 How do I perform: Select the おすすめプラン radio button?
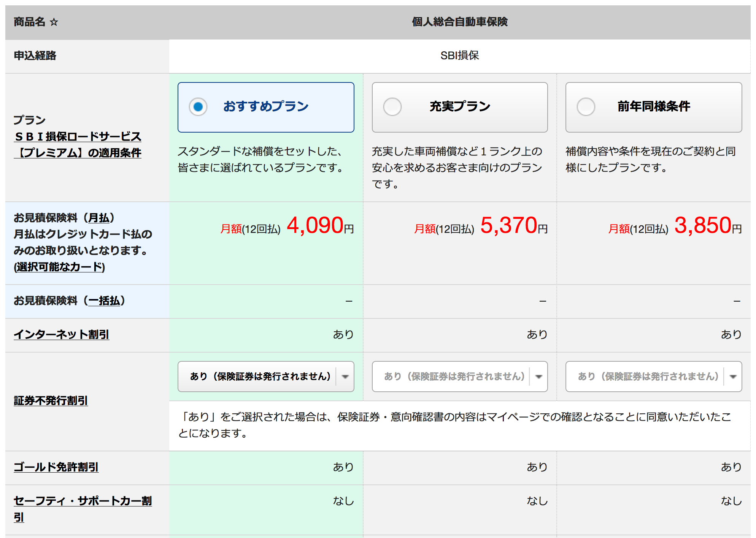point(198,107)
